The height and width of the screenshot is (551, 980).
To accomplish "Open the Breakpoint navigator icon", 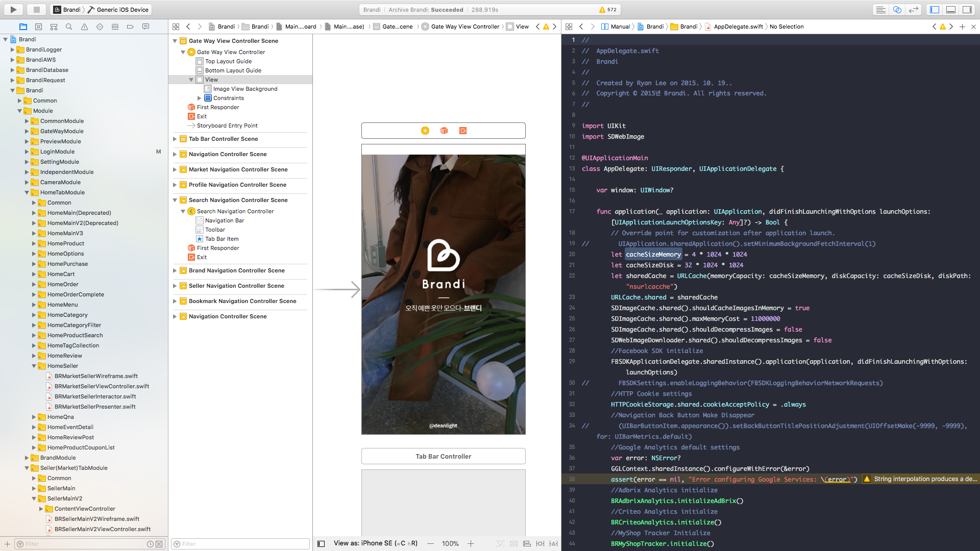I will click(x=130, y=27).
